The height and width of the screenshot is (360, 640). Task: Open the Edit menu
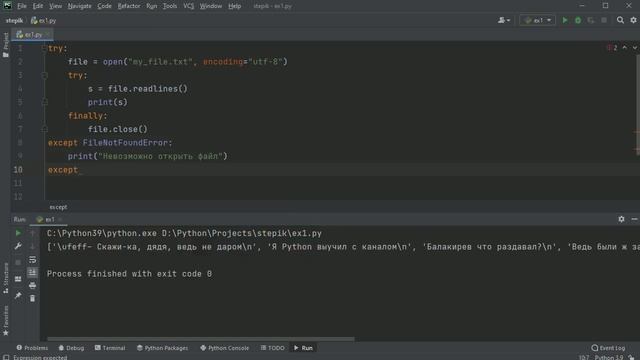(x=38, y=6)
